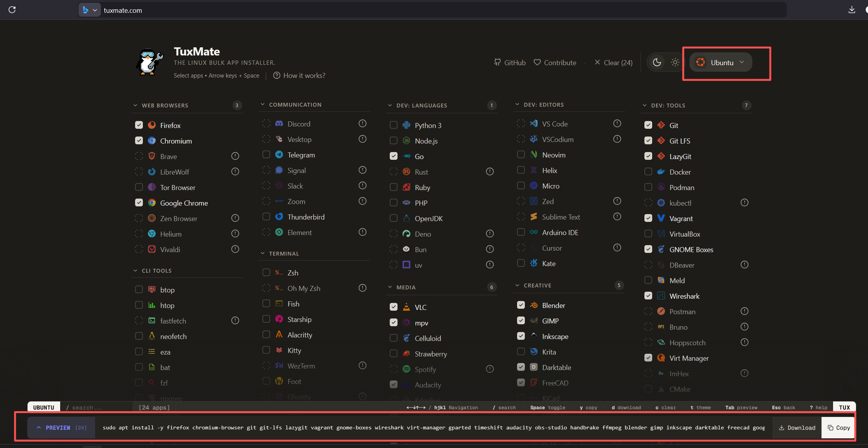
Task: Uncheck the Firefox checkbox
Action: click(x=139, y=125)
